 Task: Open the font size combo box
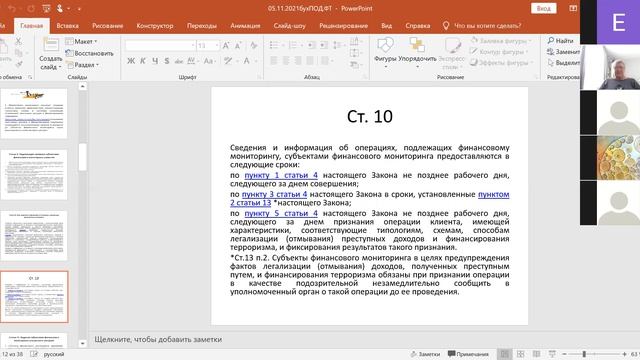[208, 45]
